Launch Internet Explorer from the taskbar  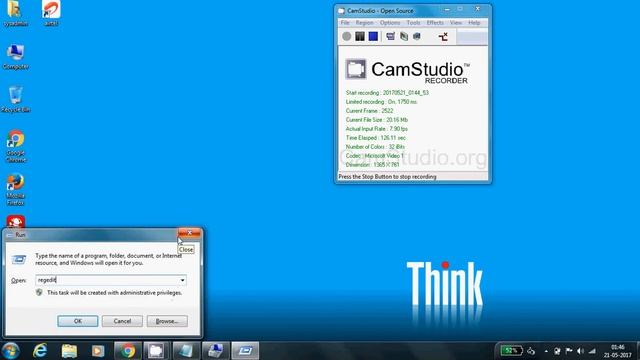pyautogui.click(x=40, y=351)
